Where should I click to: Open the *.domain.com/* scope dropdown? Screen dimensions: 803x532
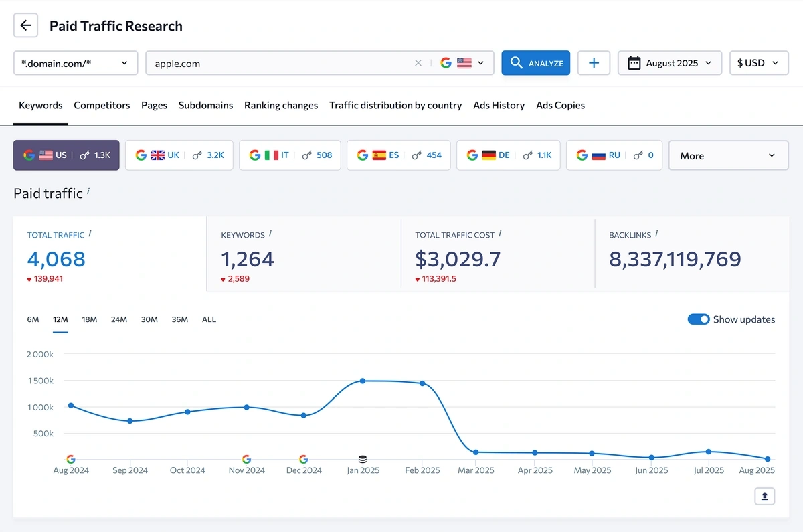[76, 63]
